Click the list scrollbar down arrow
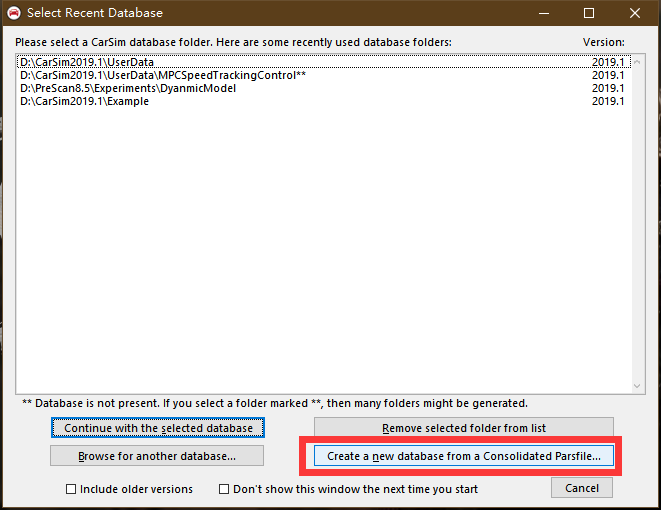 637,386
